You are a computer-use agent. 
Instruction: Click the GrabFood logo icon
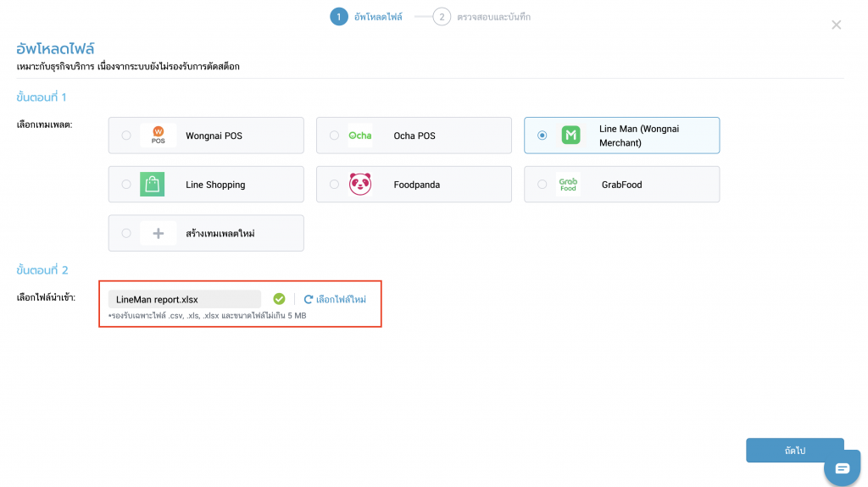click(568, 185)
